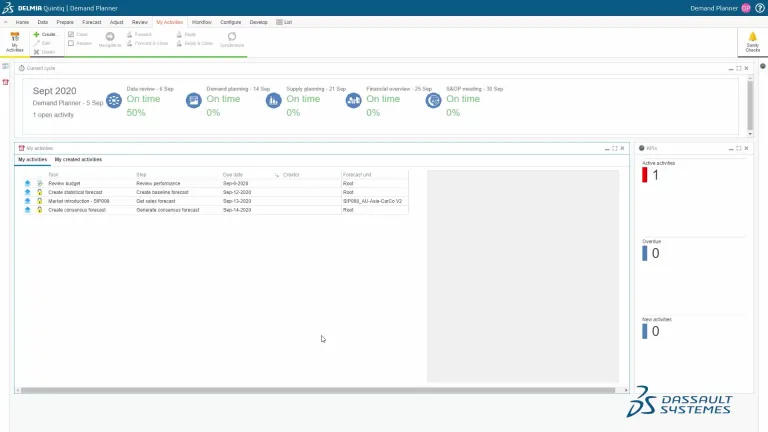Click the green Create plus icon
Image resolution: width=768 pixels, height=432 pixels.
[36, 34]
